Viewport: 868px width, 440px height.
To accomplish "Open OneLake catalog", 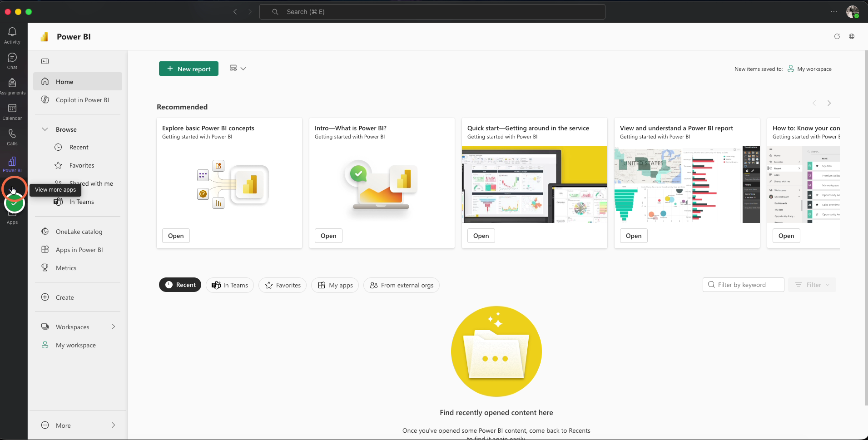I will (x=78, y=232).
